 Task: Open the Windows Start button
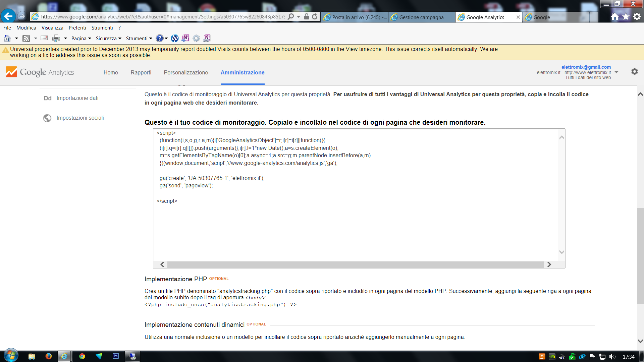11,356
